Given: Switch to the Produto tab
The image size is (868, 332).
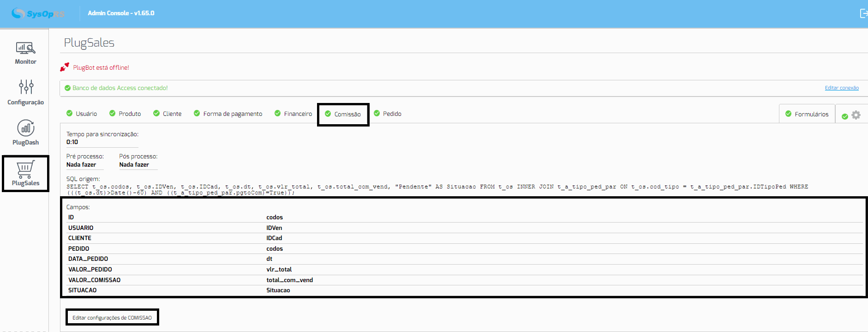Looking at the screenshot, I should click(125, 114).
